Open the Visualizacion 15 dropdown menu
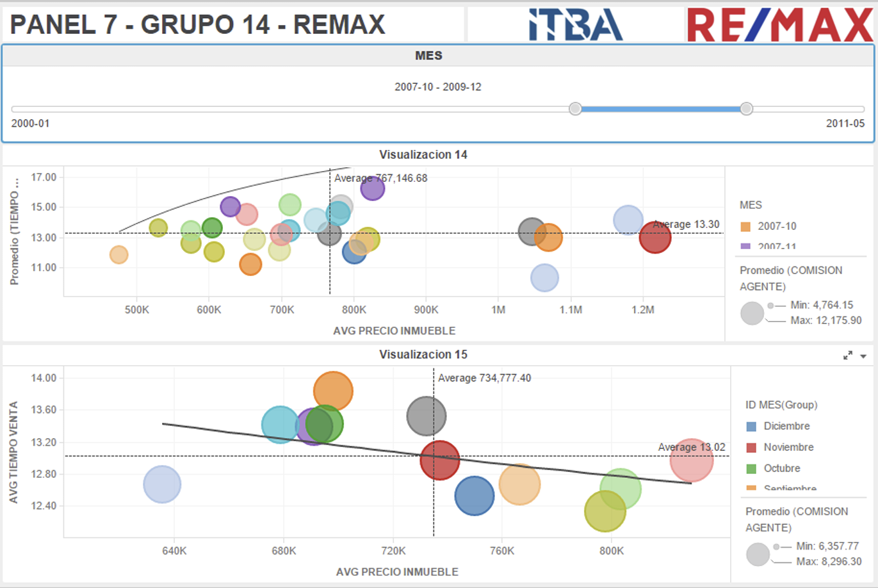The width and height of the screenshot is (878, 588). click(863, 356)
